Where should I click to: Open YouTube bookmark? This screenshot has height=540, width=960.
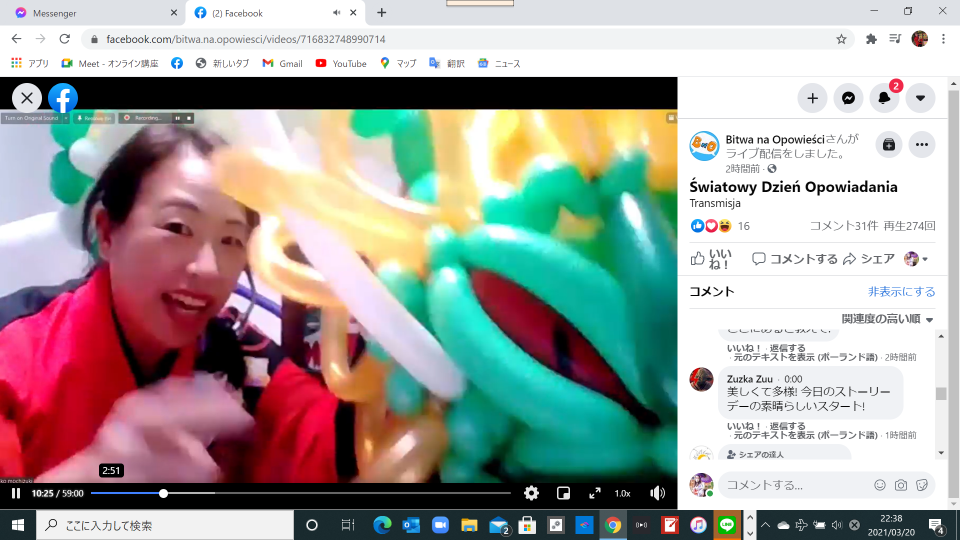pyautogui.click(x=341, y=64)
